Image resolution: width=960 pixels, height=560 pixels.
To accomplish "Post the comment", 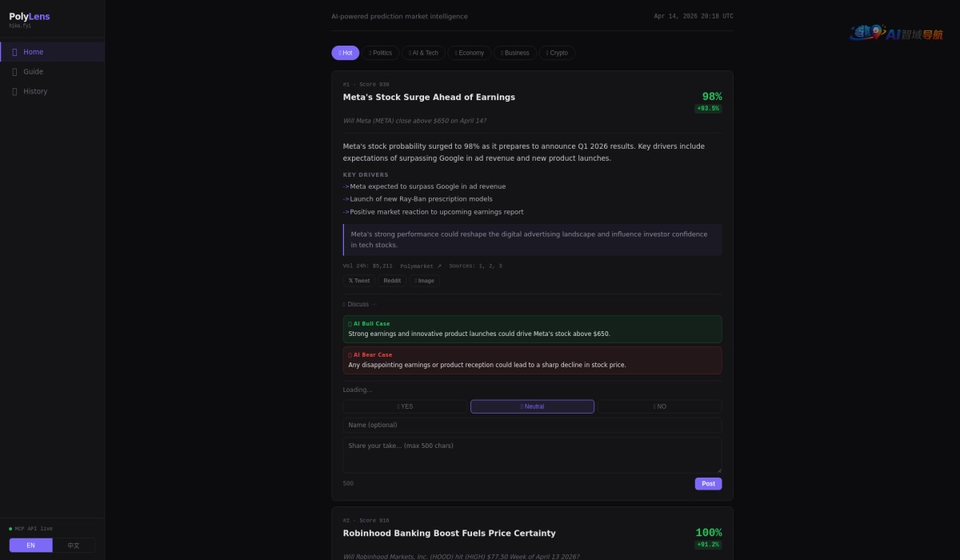I will 708,483.
